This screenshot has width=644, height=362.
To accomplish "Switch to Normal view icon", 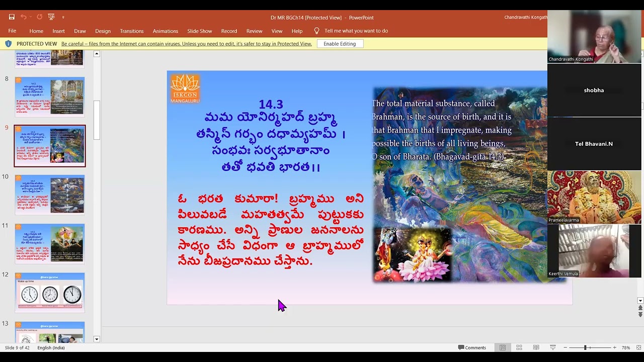I will point(503,347).
